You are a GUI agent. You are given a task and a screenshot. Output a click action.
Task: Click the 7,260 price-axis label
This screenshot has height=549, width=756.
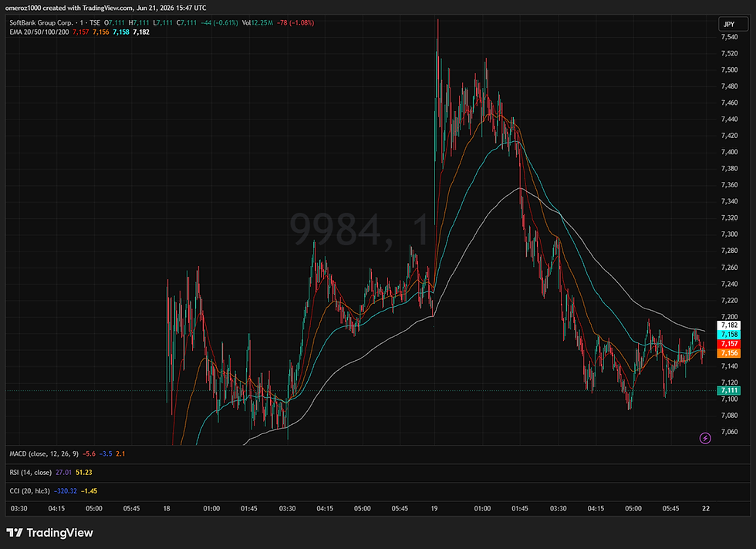(x=729, y=268)
